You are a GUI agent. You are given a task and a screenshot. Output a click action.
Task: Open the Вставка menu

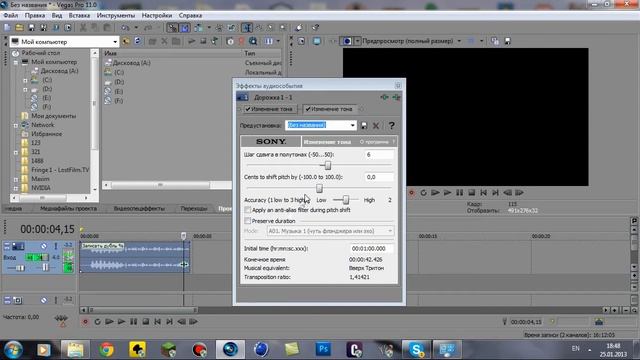(x=79, y=16)
